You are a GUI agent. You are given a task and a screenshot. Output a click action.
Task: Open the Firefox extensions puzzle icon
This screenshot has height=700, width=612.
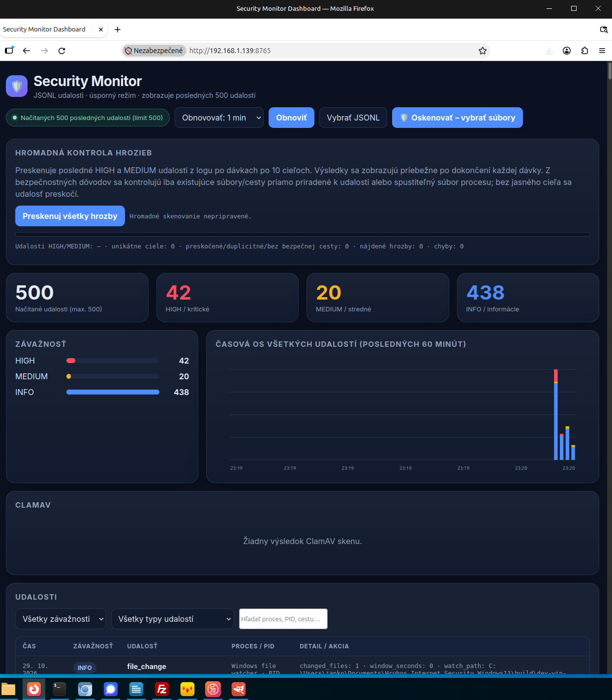584,51
